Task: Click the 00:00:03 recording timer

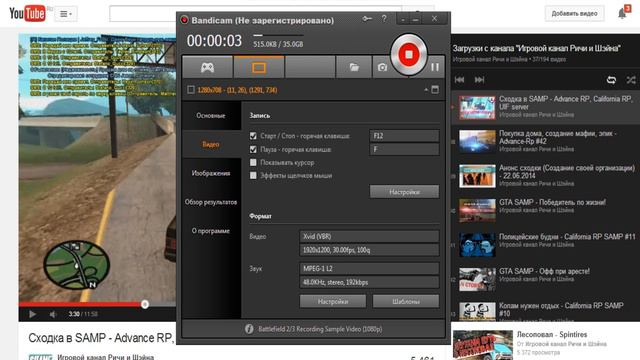Action: pos(214,41)
